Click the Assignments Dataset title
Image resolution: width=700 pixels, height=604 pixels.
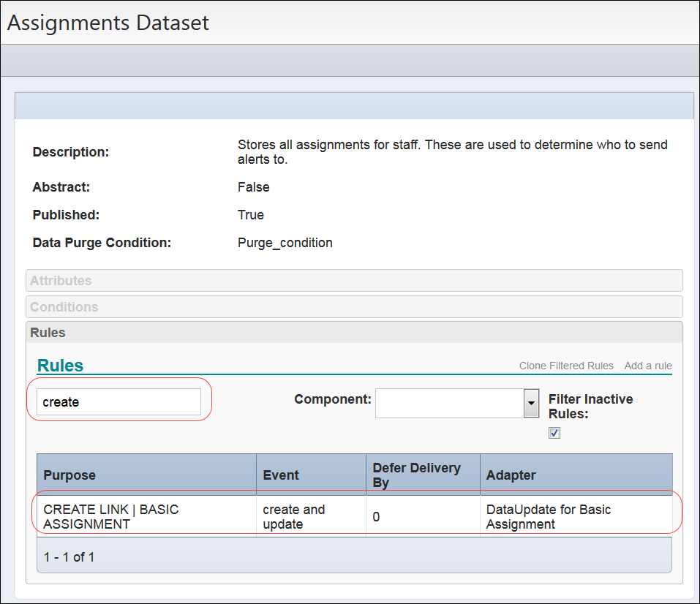pyautogui.click(x=108, y=23)
